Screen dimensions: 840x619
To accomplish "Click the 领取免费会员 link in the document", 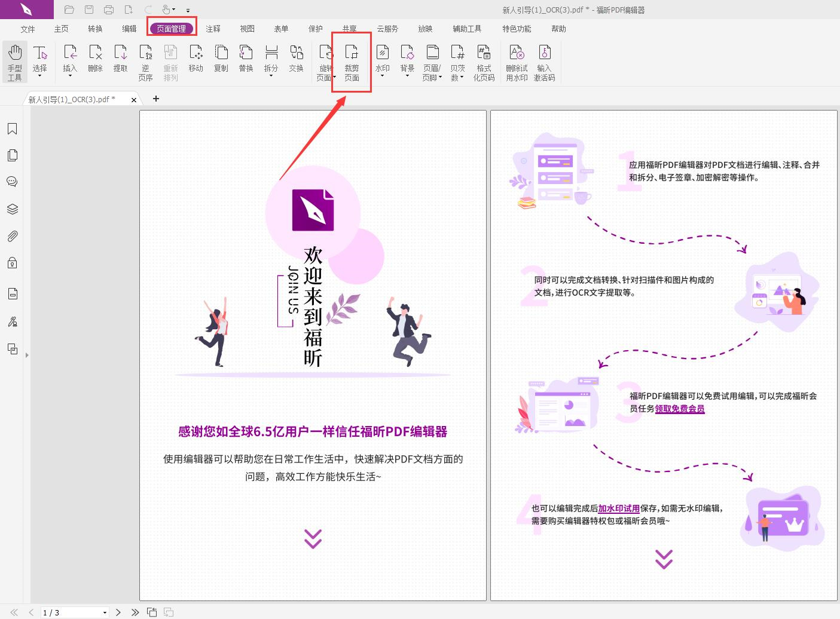I will tap(679, 409).
